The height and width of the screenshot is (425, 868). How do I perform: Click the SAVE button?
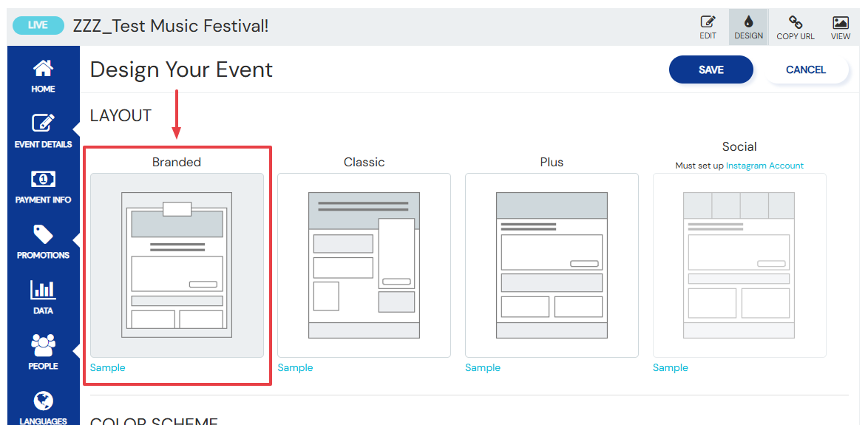(x=711, y=69)
